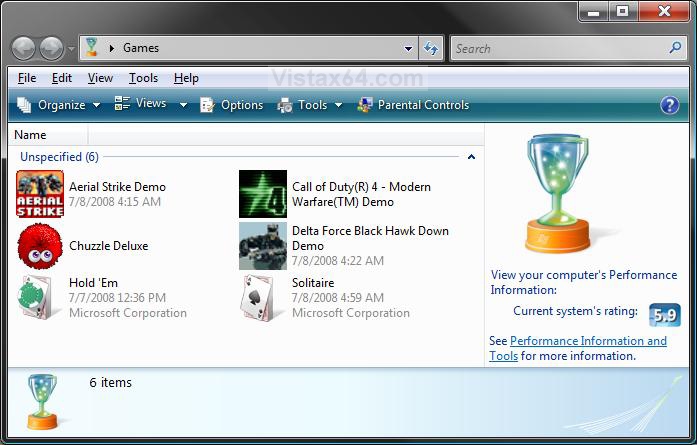Click the Options toolbar button label
The height and width of the screenshot is (445, 697).
[x=242, y=105]
